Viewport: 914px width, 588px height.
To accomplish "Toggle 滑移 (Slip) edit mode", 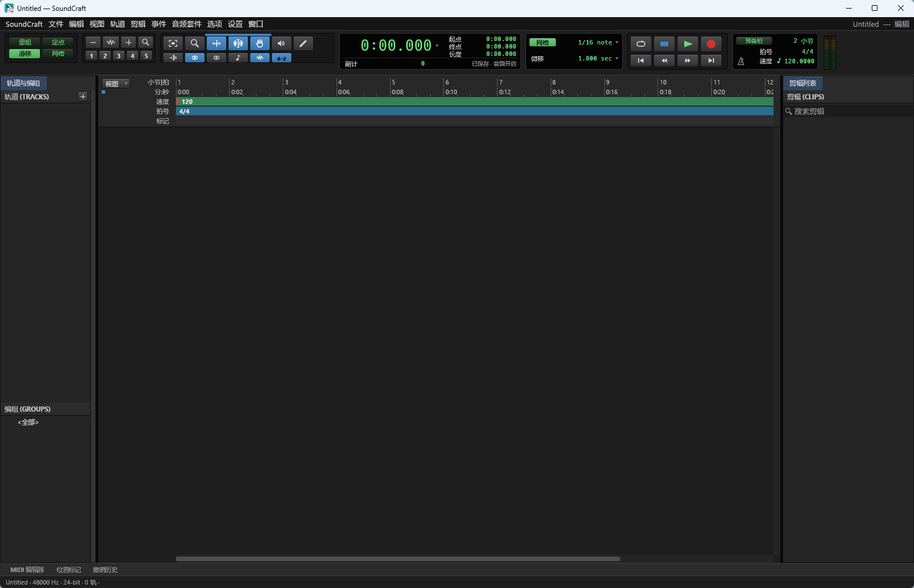I will [25, 54].
